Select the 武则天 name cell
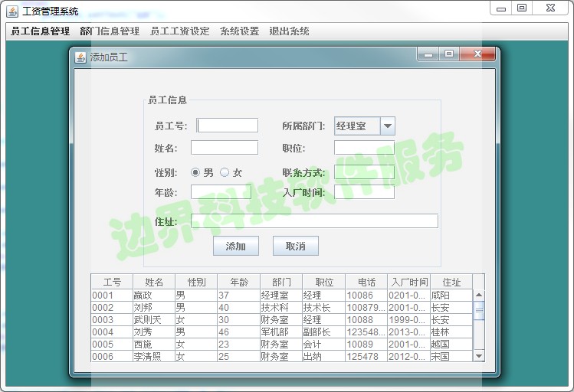This screenshot has height=392, width=574. coord(154,319)
